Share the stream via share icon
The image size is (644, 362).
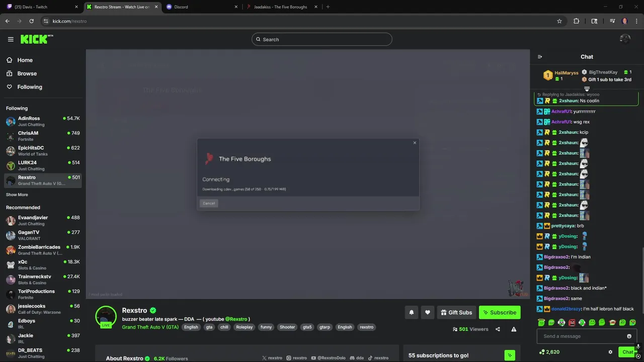(x=498, y=329)
